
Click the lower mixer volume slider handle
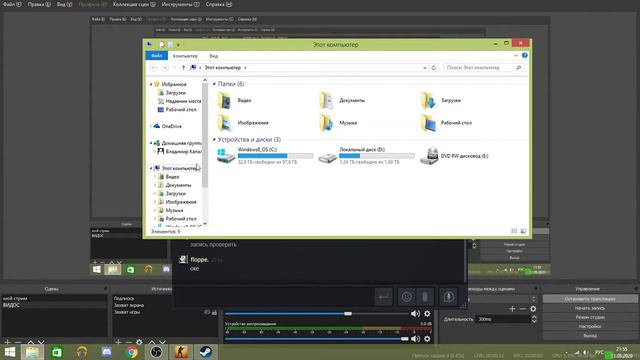pos(404,339)
